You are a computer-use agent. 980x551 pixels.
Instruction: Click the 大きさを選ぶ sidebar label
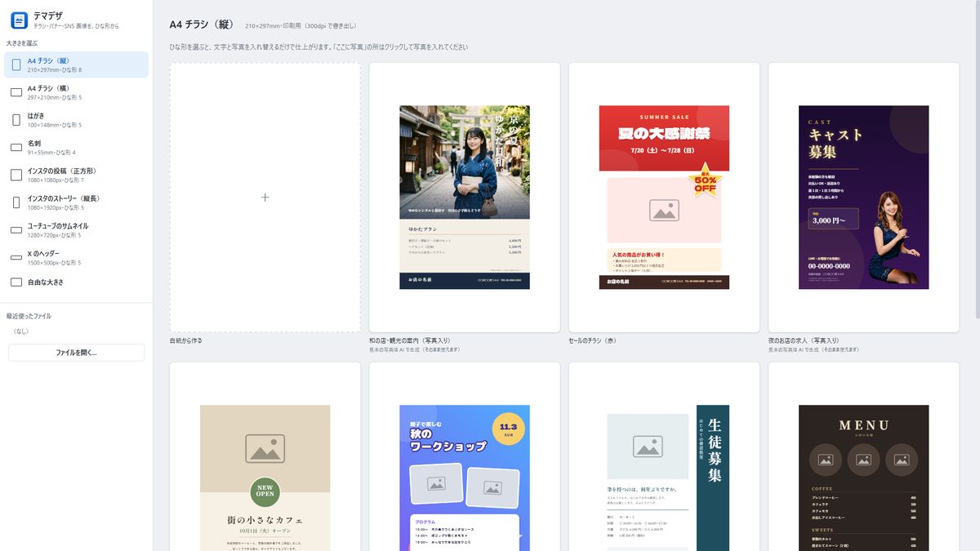point(22,42)
